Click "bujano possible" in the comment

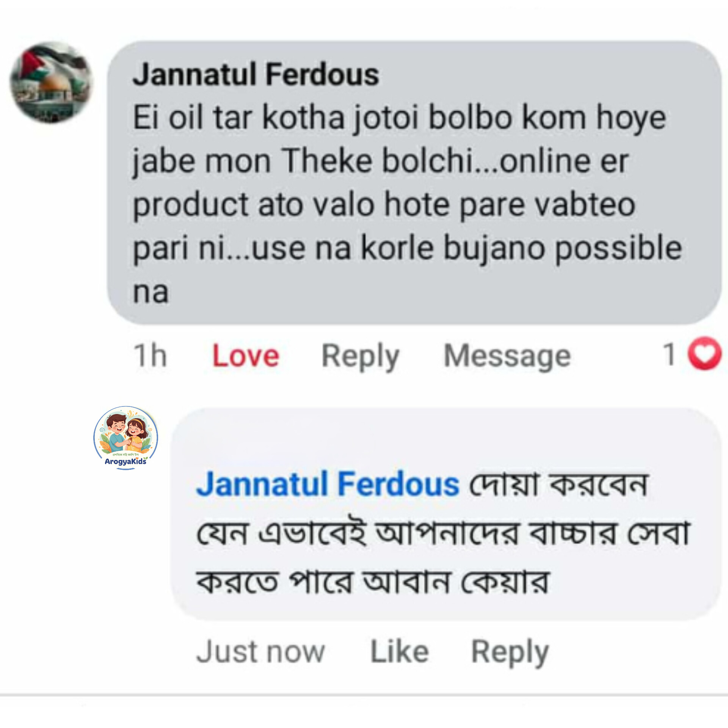click(x=563, y=248)
